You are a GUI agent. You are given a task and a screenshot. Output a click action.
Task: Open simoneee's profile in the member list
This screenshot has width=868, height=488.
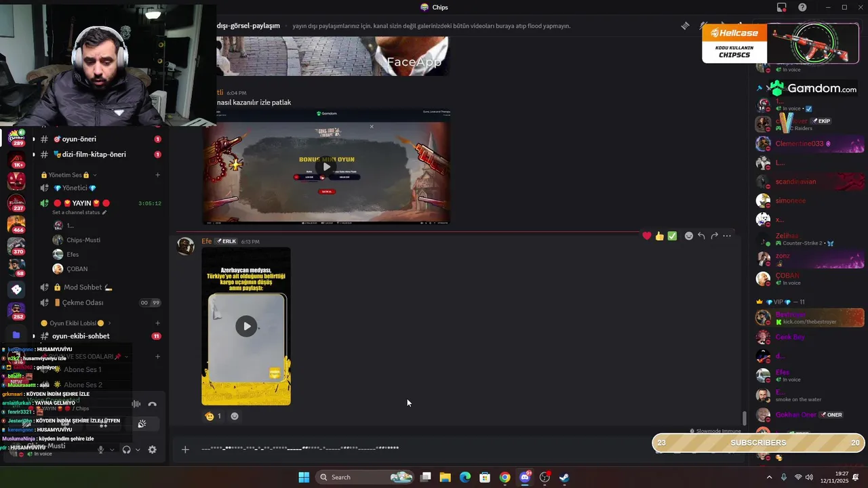(810, 201)
